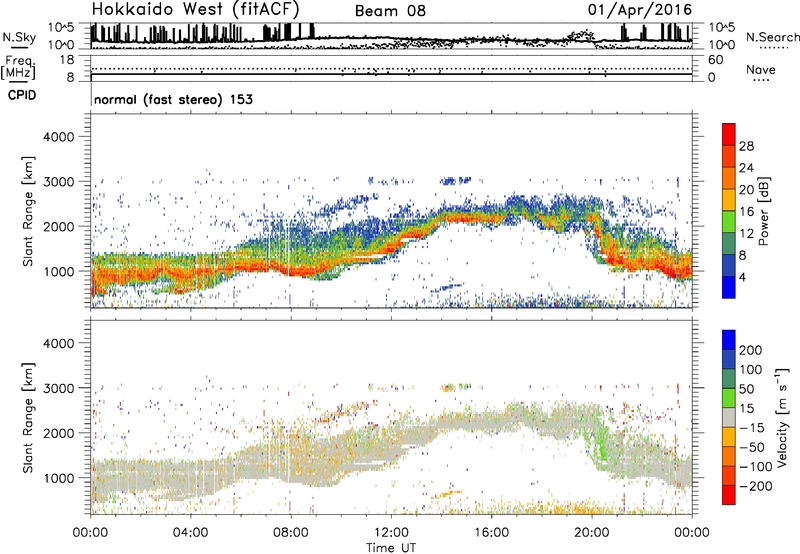Click the 'N.Sky' legend label

point(19,37)
